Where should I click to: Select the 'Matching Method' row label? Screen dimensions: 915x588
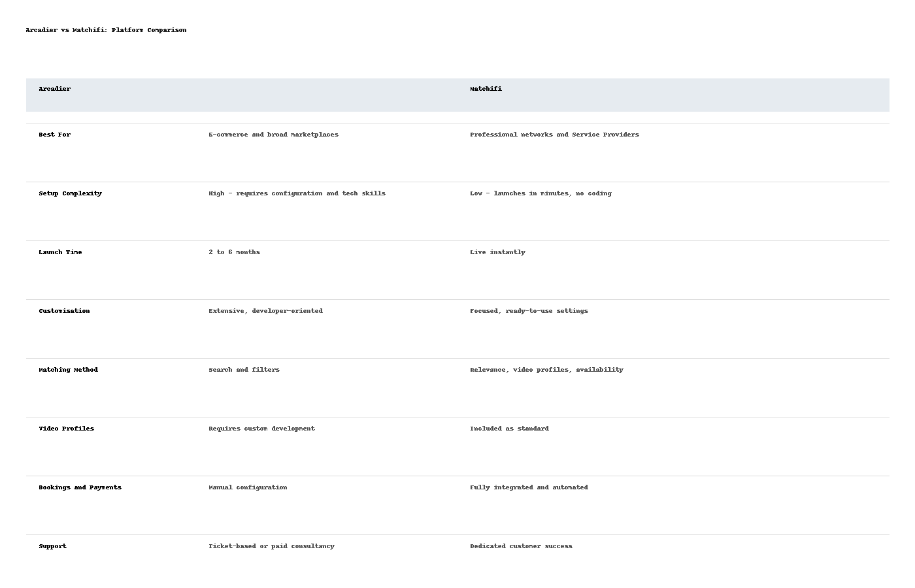69,370
